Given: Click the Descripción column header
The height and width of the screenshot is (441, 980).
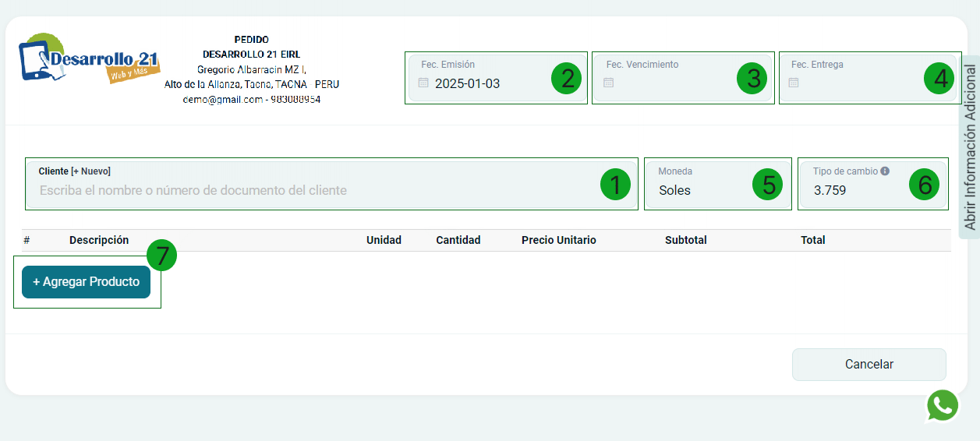Looking at the screenshot, I should [x=99, y=240].
